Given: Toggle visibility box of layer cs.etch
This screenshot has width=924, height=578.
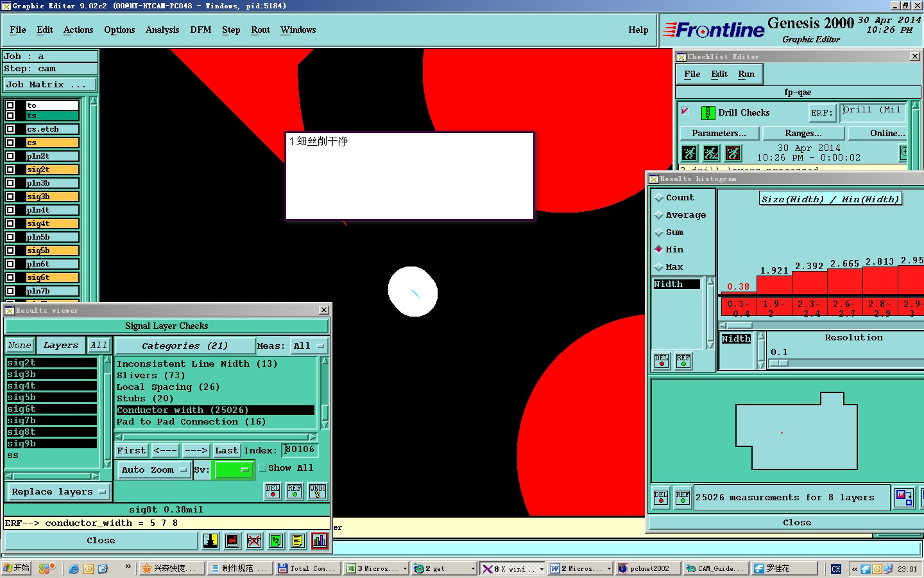Looking at the screenshot, I should 10,129.
